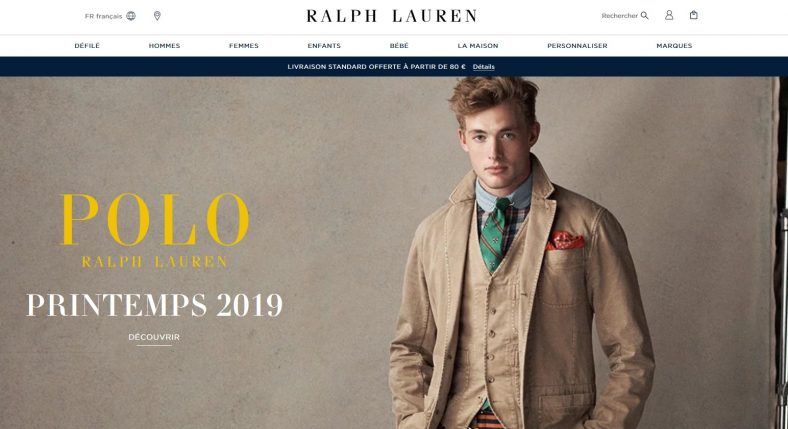This screenshot has width=788, height=429.
Task: Open the user account icon
Action: [669, 15]
